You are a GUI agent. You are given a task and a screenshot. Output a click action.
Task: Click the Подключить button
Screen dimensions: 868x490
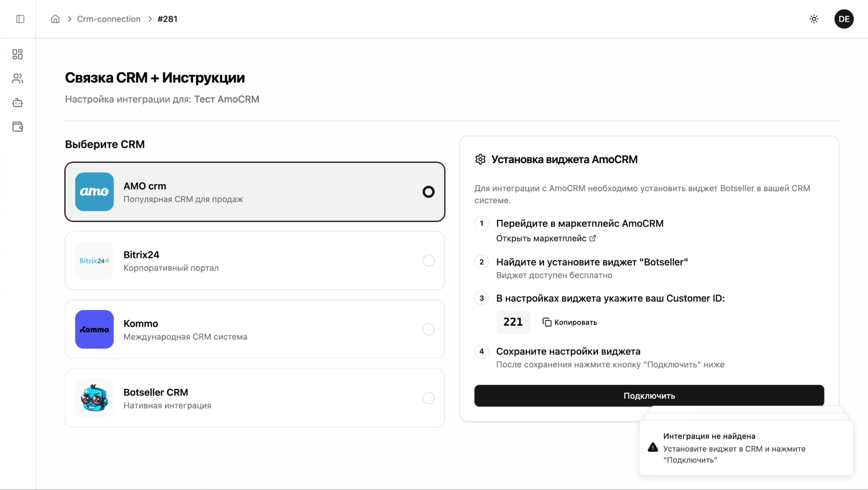(x=649, y=396)
